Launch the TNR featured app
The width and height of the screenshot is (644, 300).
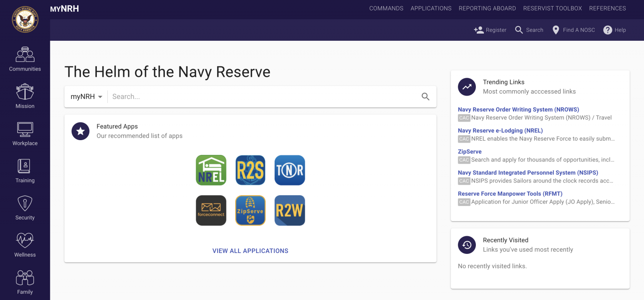pyautogui.click(x=290, y=170)
